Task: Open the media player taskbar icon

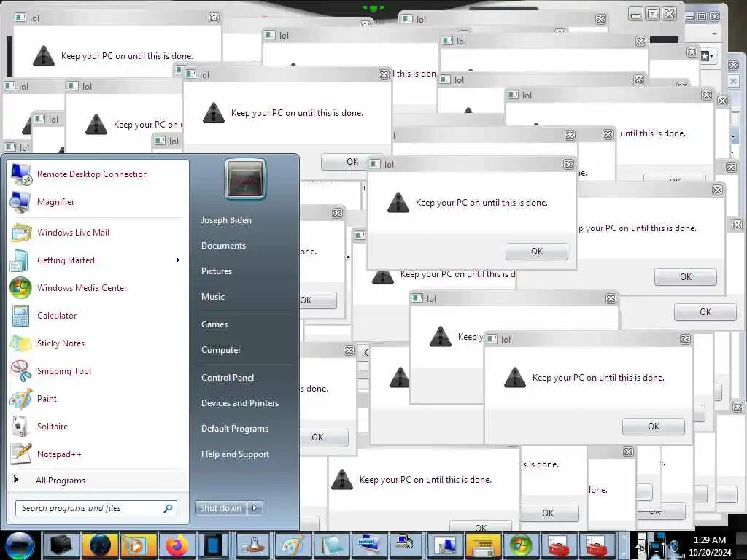Action: (138, 545)
